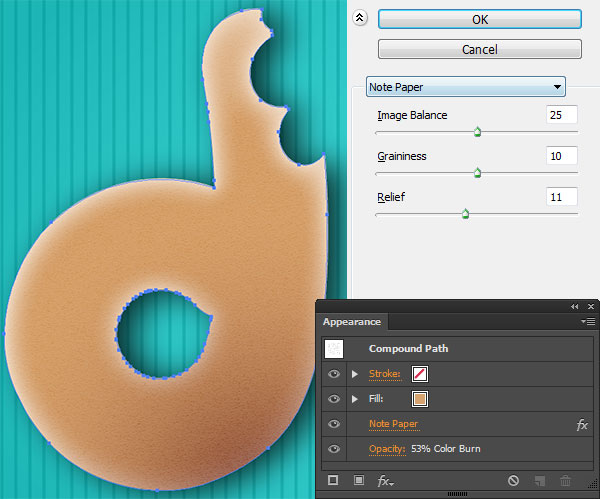600x499 pixels.
Task: Expand the Stroke attribute triangle
Action: (x=354, y=374)
